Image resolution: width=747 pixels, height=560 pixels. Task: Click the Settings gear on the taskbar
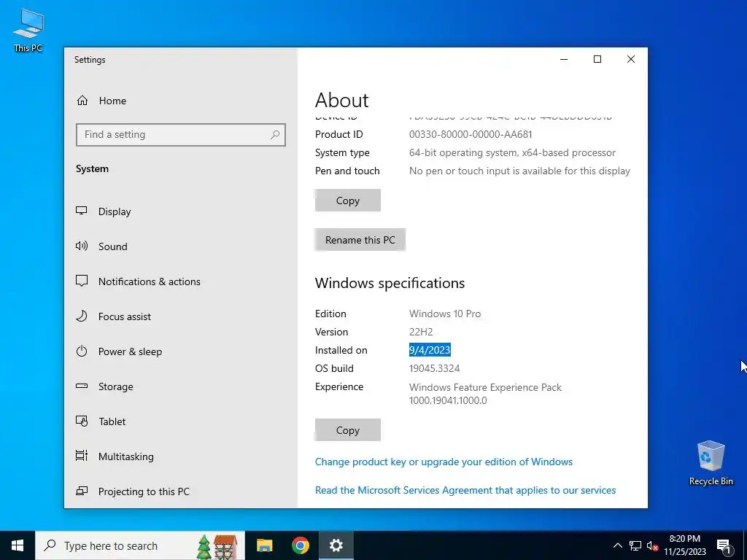click(336, 545)
